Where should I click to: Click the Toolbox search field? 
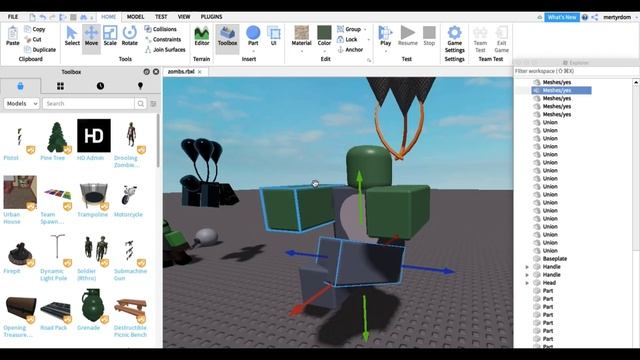(x=89, y=104)
